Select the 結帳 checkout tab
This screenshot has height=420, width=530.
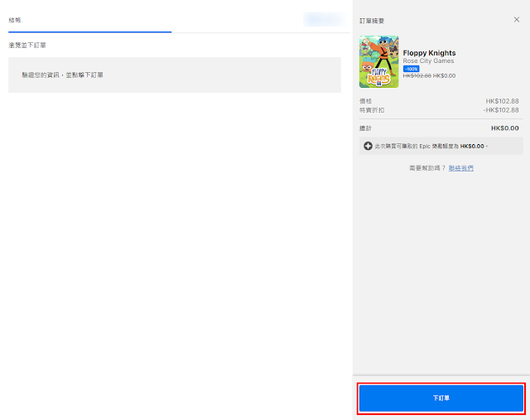click(15, 20)
